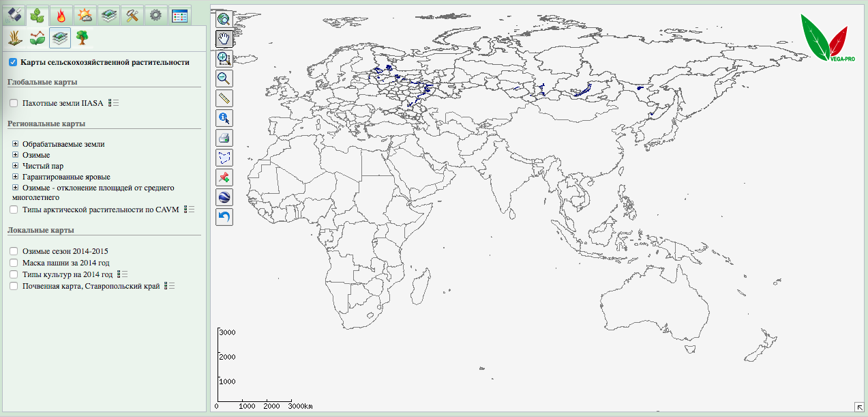Expand the Озимые tree item
The height and width of the screenshot is (417, 868).
click(15, 155)
